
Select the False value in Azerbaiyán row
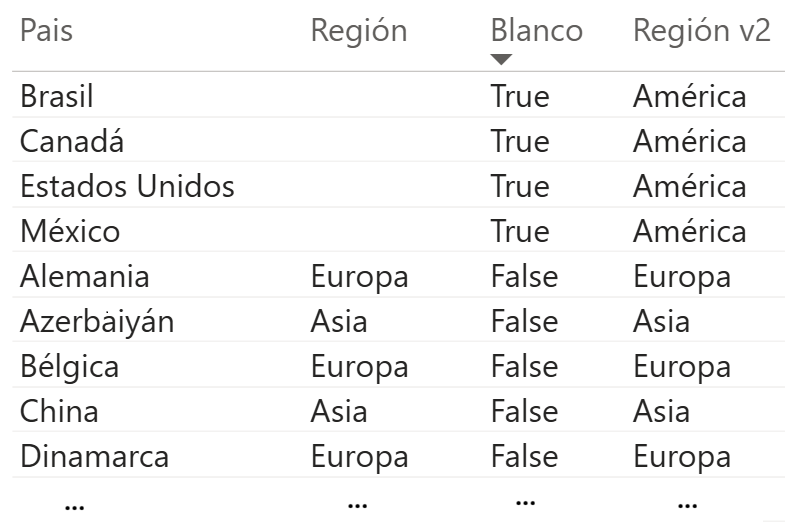click(x=524, y=322)
